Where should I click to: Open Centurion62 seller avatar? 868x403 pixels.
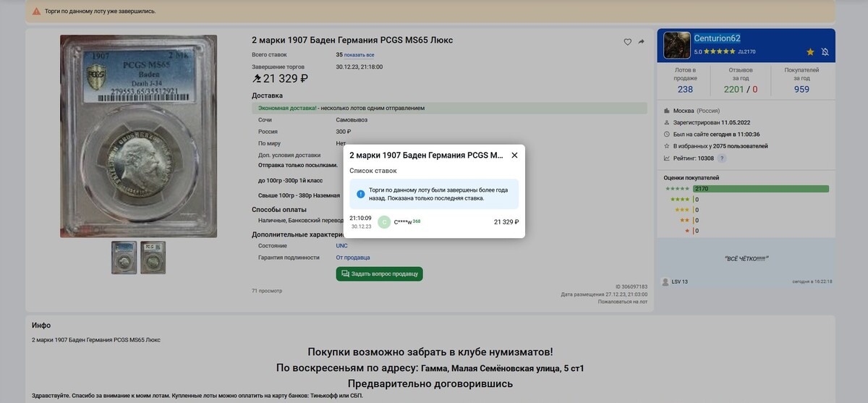(677, 45)
